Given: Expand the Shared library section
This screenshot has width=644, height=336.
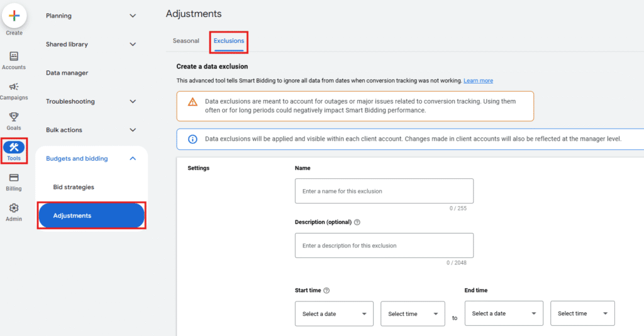Looking at the screenshot, I should [x=132, y=45].
